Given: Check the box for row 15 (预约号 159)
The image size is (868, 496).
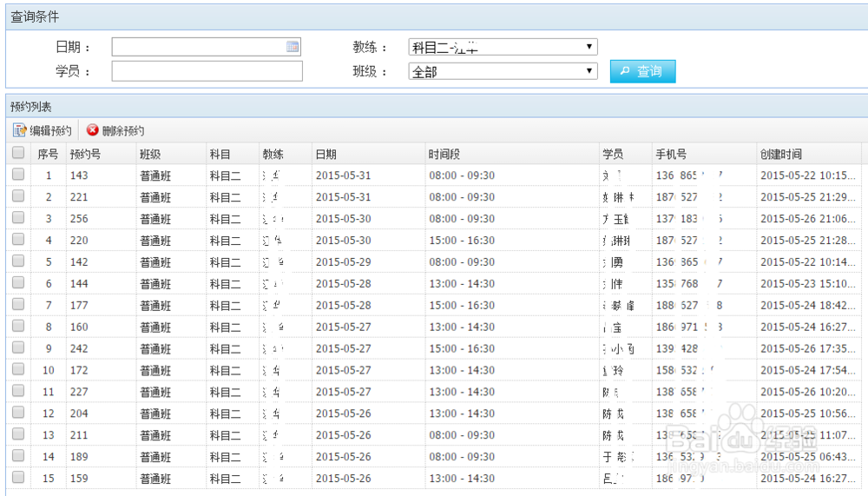Looking at the screenshot, I should coord(18,477).
